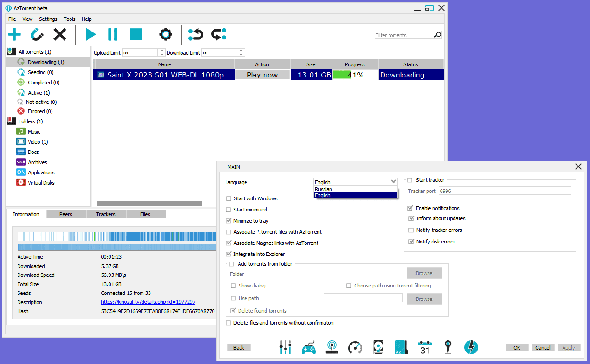The image size is (590, 364).
Task: Select Archives folder in sidebar
Action: coord(37,162)
